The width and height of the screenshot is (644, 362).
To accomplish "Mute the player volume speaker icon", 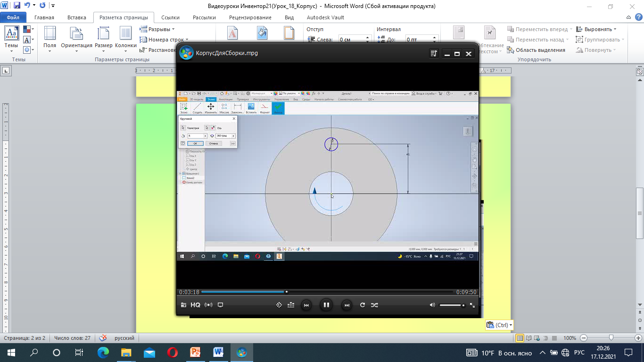I will pos(432,305).
